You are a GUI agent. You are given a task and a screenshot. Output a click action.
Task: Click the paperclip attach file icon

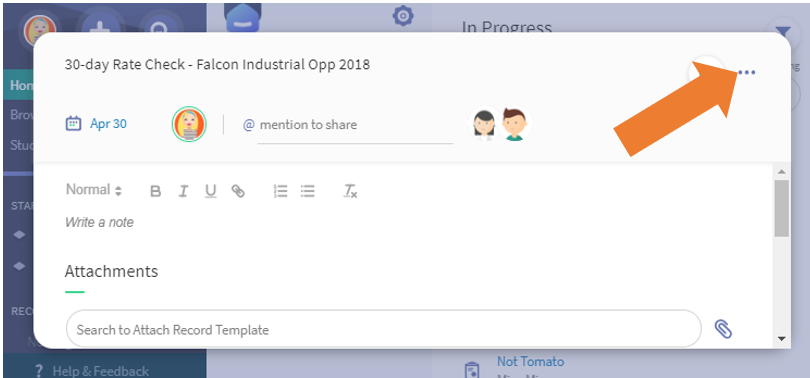click(723, 329)
